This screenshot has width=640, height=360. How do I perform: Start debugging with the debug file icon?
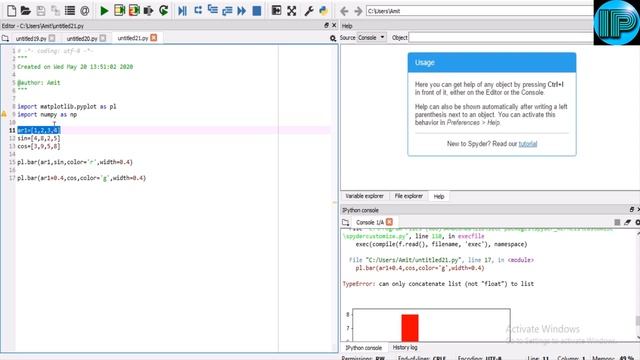coord(182,11)
